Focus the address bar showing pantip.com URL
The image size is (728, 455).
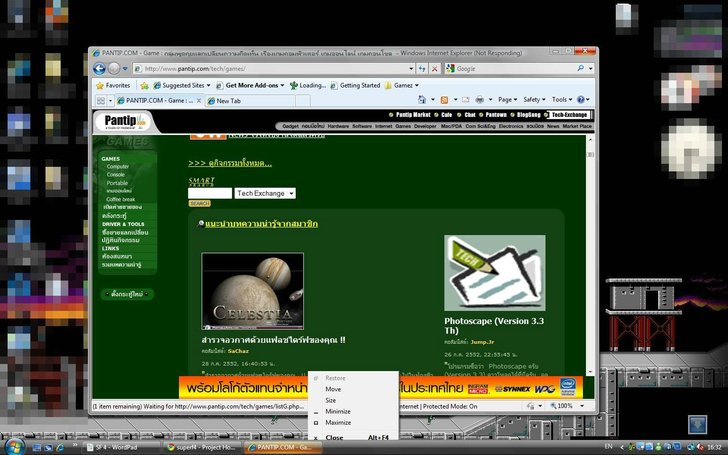click(x=270, y=69)
